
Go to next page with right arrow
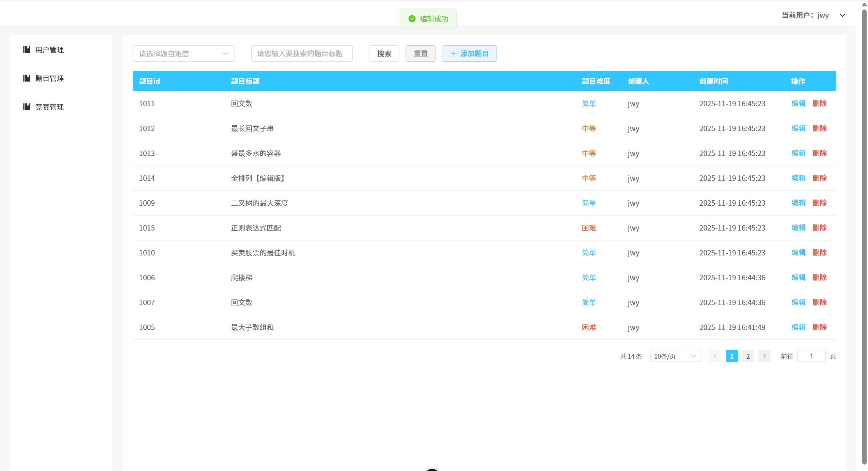tap(764, 356)
